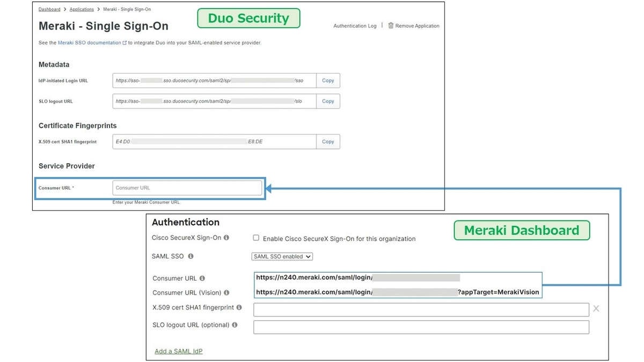Image resolution: width=644 pixels, height=362 pixels.
Task: Go to Applications breadcrumb
Action: (82, 9)
